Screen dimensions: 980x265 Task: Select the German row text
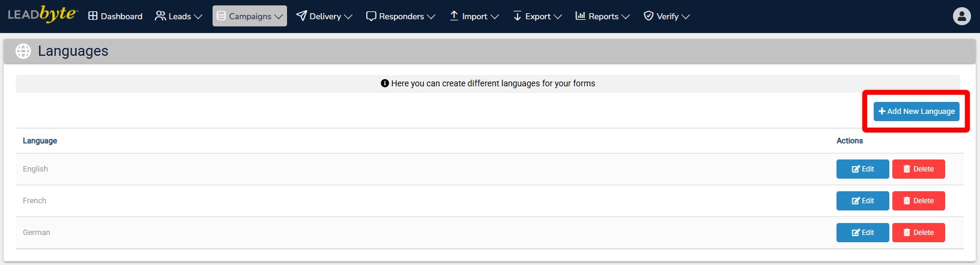37,233
